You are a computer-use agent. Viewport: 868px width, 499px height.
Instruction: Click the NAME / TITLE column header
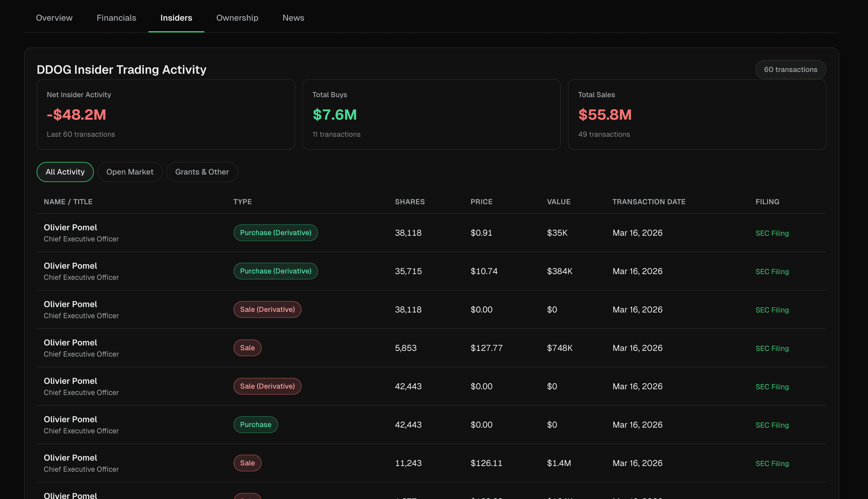pos(68,202)
